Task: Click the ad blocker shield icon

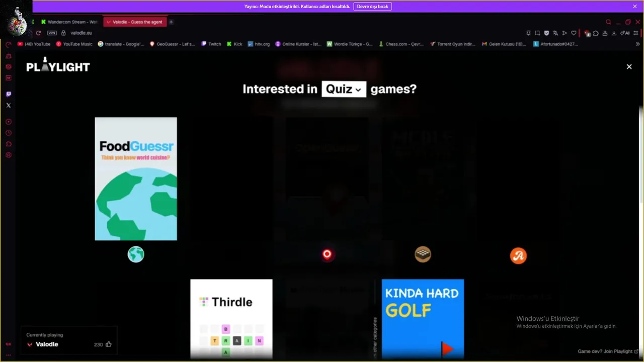Action: pyautogui.click(x=546, y=33)
